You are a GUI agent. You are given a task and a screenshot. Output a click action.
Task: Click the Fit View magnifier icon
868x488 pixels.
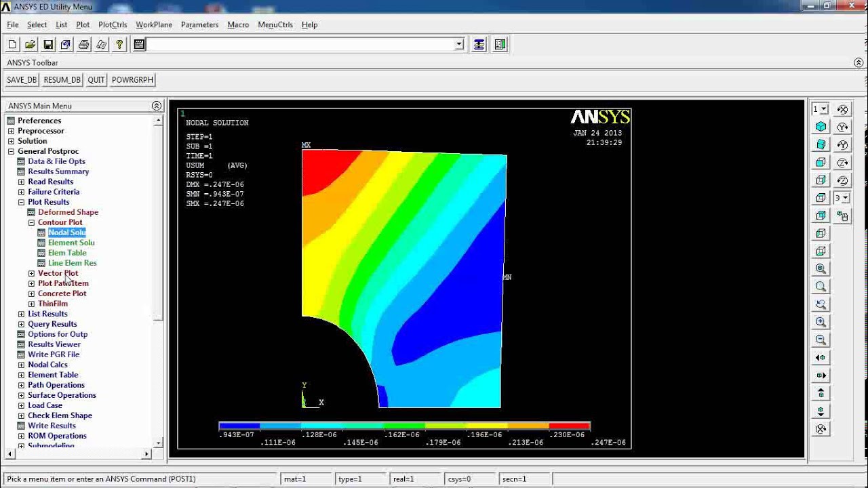point(821,269)
